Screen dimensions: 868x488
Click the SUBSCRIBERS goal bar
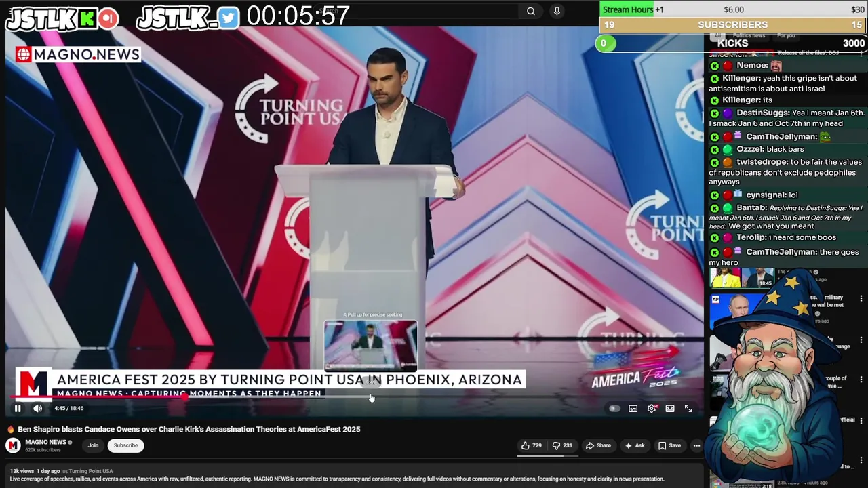click(x=733, y=25)
